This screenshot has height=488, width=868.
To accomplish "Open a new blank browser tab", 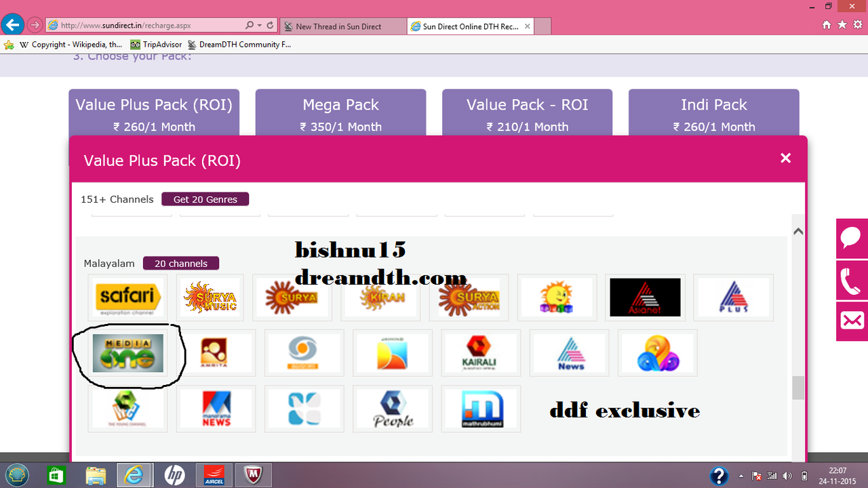I will [x=542, y=26].
